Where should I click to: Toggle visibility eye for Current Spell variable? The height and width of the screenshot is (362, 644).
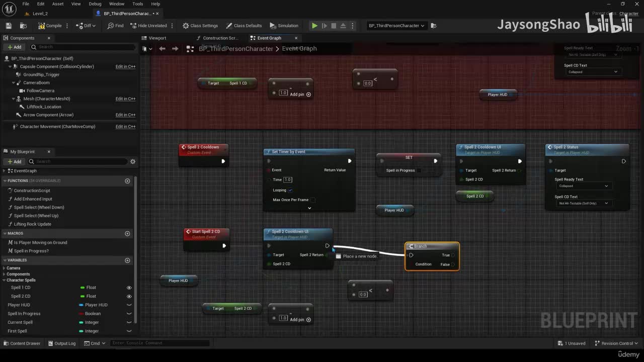tap(129, 322)
